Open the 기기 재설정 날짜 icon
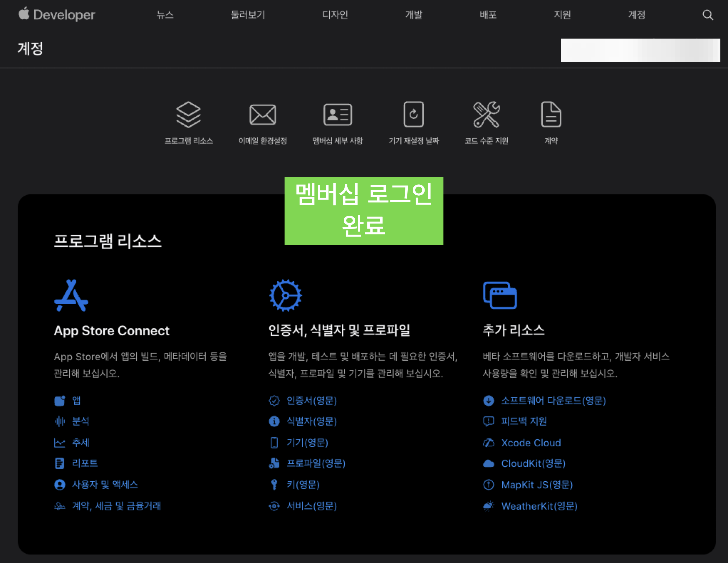 pyautogui.click(x=413, y=115)
